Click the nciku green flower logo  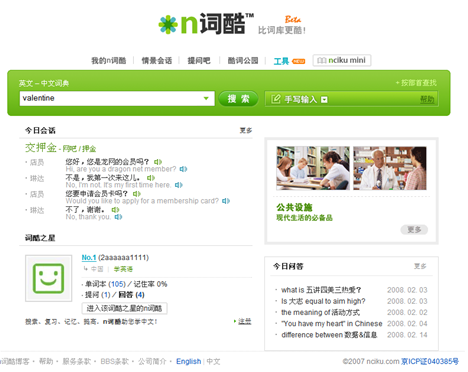(168, 25)
